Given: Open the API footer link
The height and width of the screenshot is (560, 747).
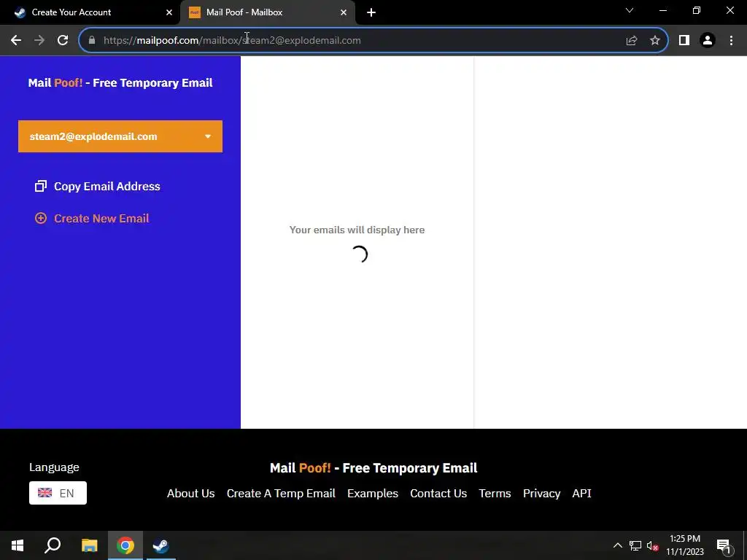Looking at the screenshot, I should 581,494.
